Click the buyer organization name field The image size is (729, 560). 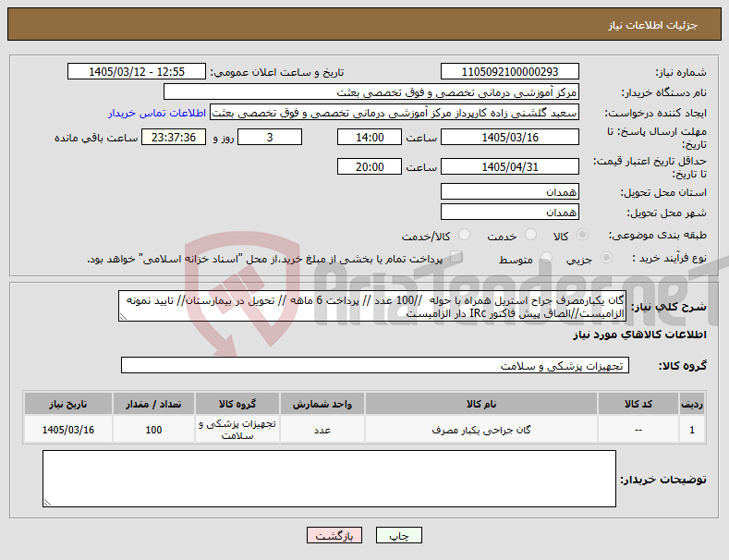tap(371, 92)
